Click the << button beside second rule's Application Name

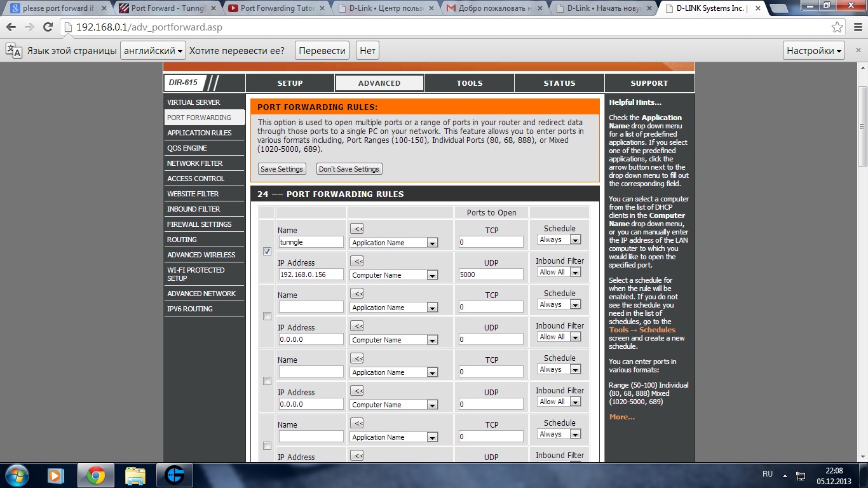[357, 294]
